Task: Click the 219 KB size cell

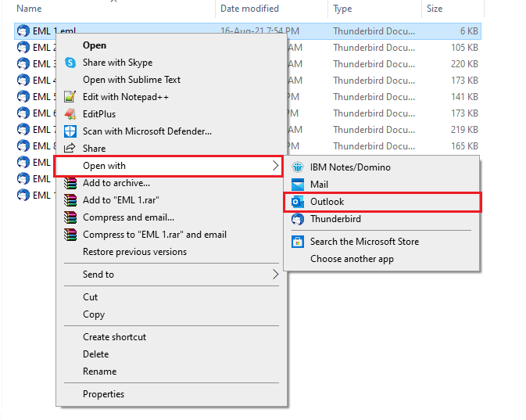Action: [x=464, y=130]
